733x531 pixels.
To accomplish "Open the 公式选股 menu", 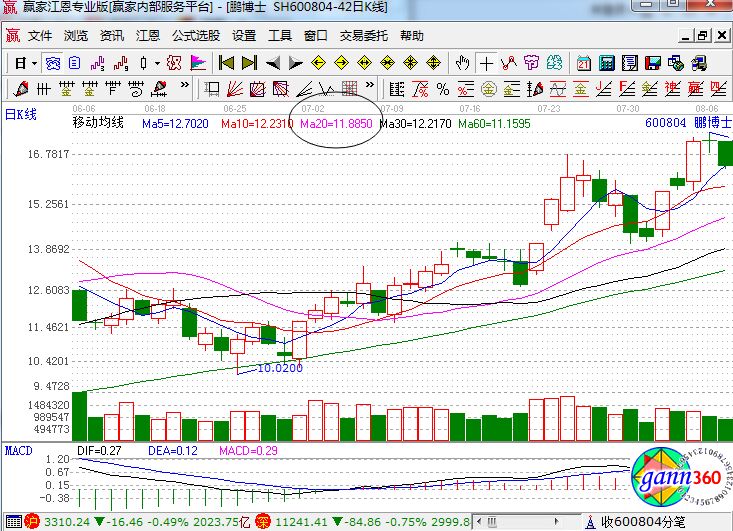I will point(196,35).
